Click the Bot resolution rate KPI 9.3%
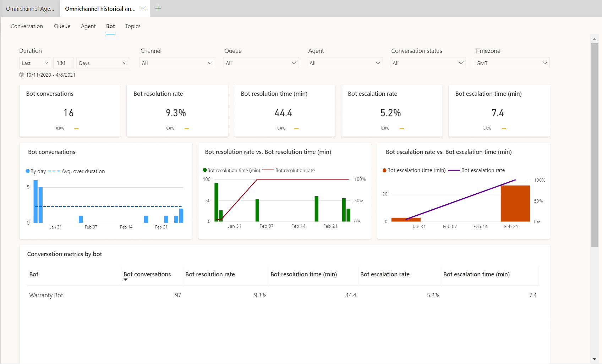This screenshot has height=364, width=602. pyautogui.click(x=176, y=113)
